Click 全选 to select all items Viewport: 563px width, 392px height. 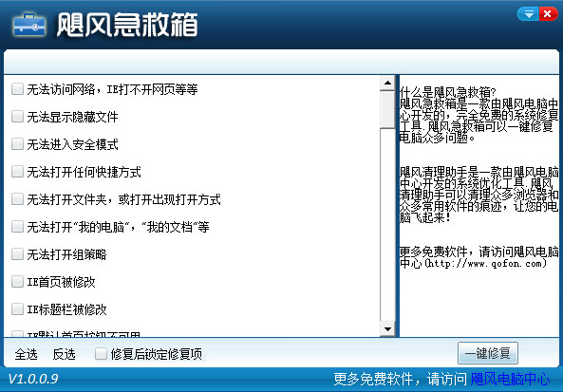coord(26,354)
